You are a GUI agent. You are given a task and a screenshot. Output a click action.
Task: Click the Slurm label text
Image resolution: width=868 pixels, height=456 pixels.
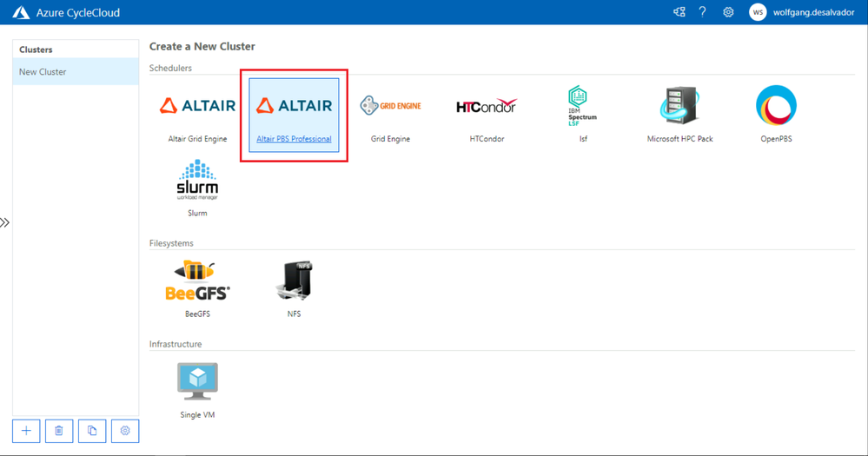pos(197,213)
